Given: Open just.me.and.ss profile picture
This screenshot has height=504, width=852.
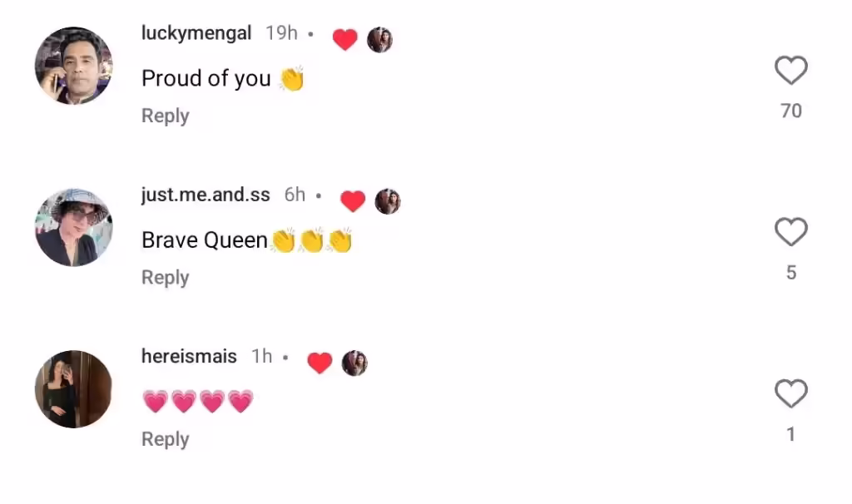Looking at the screenshot, I should [x=74, y=228].
